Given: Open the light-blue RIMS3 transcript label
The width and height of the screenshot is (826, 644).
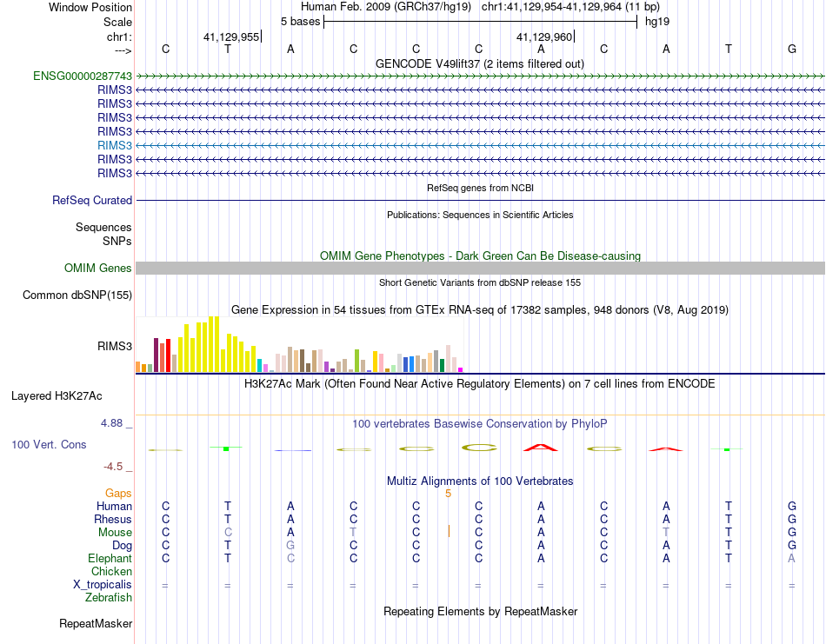Looking at the screenshot, I should click(115, 145).
